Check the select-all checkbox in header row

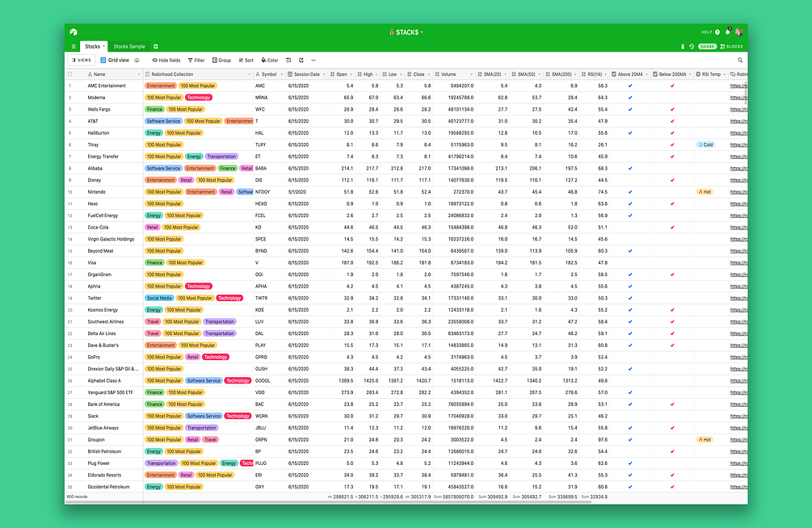tap(70, 73)
